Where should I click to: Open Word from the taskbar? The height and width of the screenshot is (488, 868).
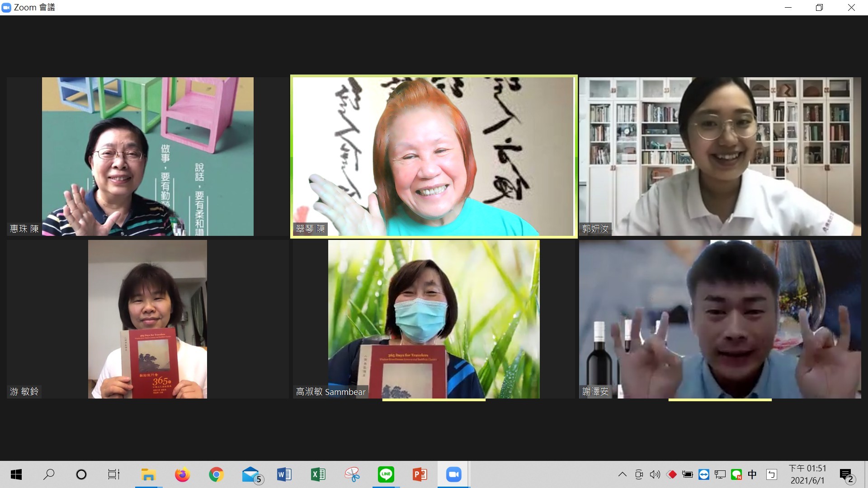(284, 474)
